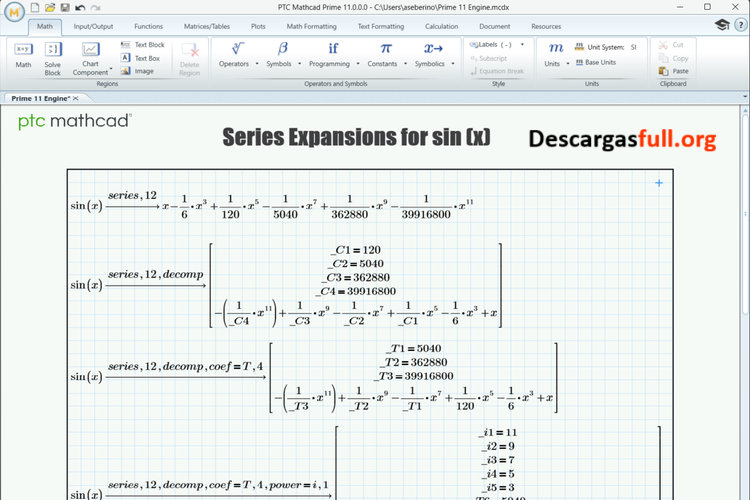Expand the Units dropdown arrow
750x500 pixels.
pos(568,64)
